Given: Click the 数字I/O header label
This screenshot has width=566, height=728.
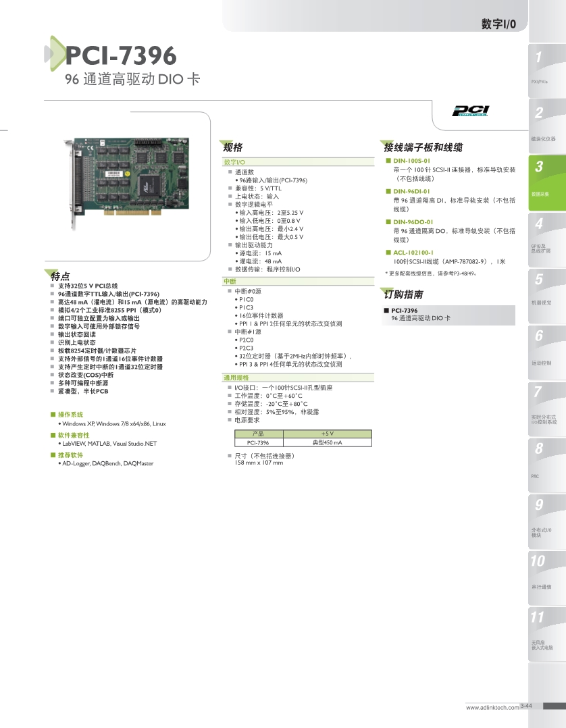Looking at the screenshot, I should pyautogui.click(x=498, y=24).
